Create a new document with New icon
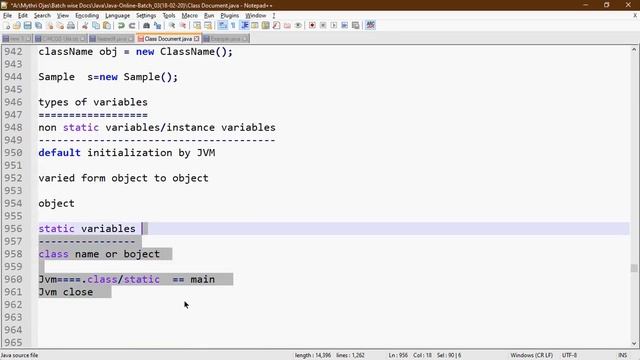The width and height of the screenshot is (640, 360). (7, 25)
